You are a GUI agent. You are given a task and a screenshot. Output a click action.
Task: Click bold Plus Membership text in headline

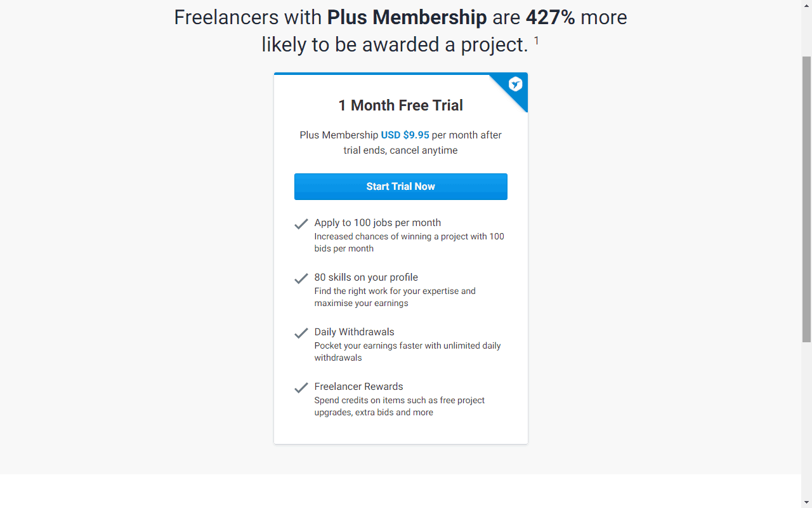click(407, 17)
